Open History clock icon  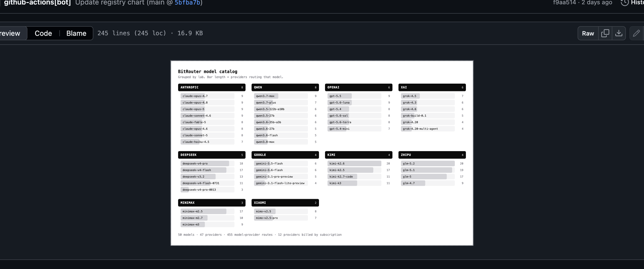click(625, 3)
